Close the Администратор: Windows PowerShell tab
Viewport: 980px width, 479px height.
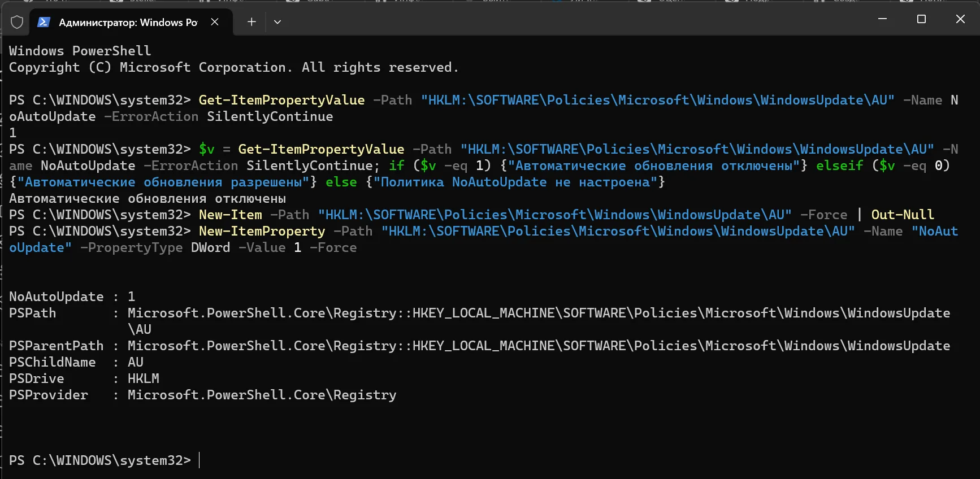215,22
